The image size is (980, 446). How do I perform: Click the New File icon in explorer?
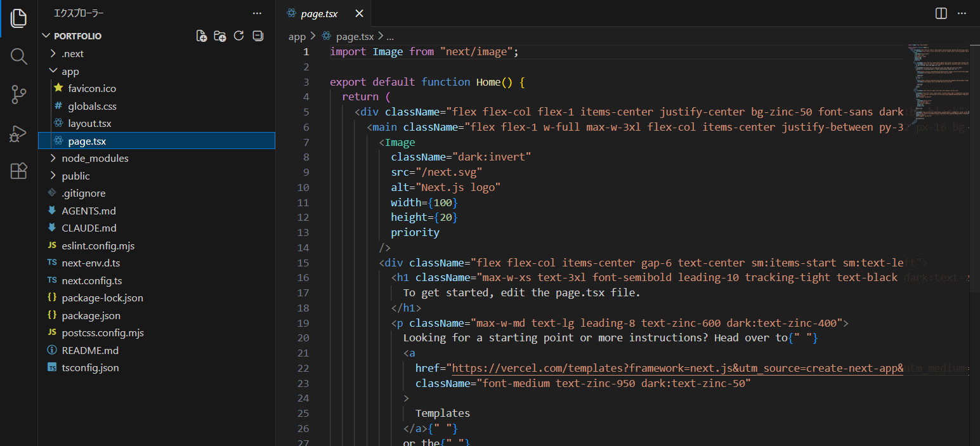click(x=201, y=36)
